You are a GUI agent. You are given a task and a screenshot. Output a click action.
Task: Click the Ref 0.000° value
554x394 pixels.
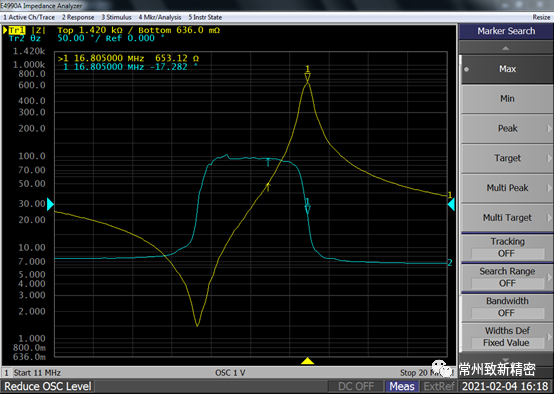(x=135, y=39)
